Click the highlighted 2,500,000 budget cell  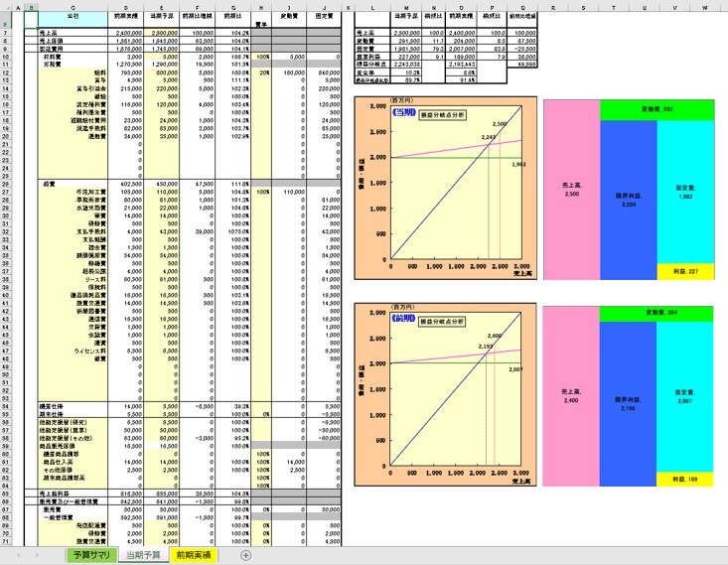161,33
